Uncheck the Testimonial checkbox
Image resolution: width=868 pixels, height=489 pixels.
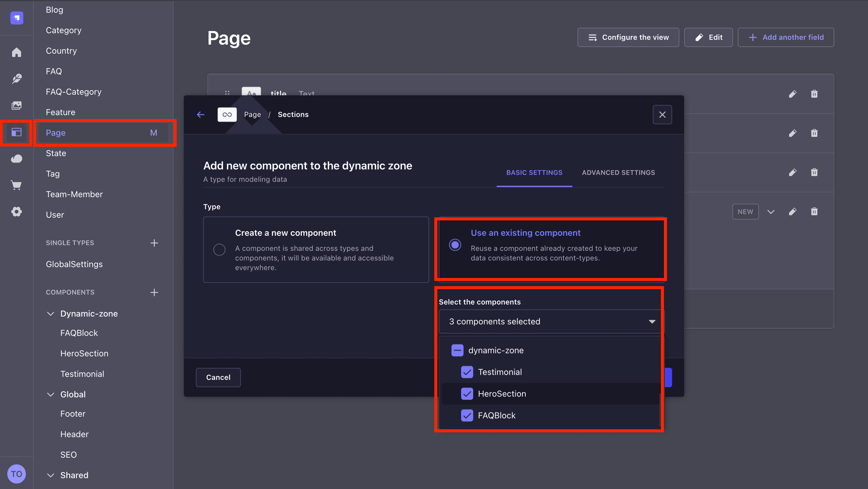(467, 372)
